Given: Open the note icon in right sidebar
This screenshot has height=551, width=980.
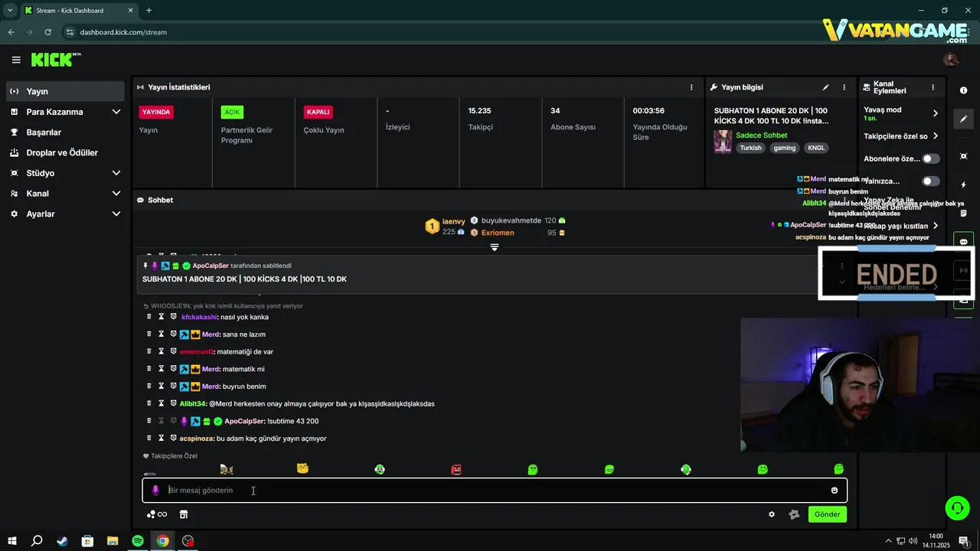Looking at the screenshot, I should point(963,214).
